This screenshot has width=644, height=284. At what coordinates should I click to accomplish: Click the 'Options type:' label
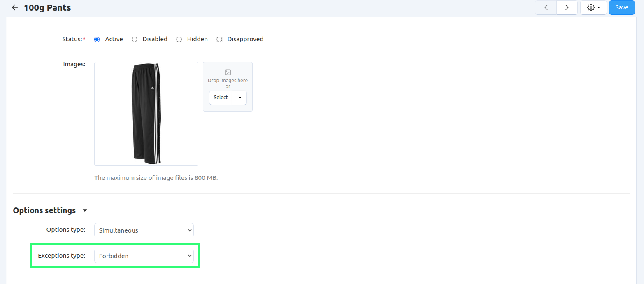(x=66, y=230)
